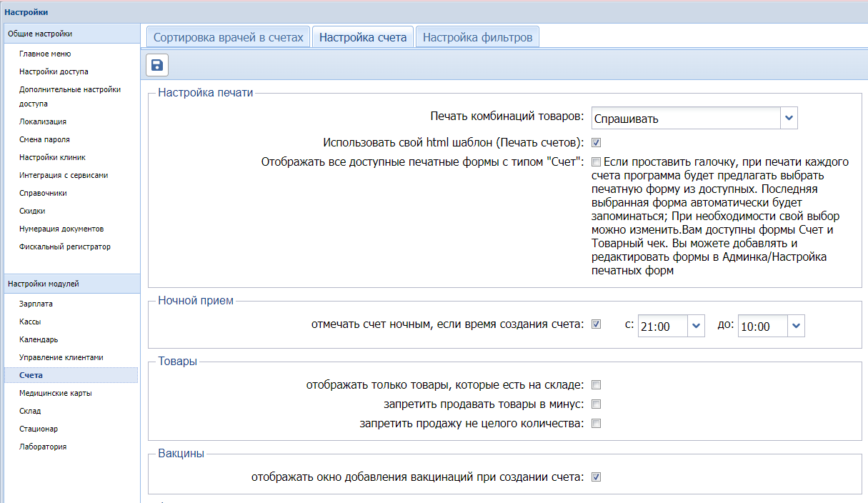Open 'Медицинские карты' module settings
Viewport: 868px width, 503px height.
[x=55, y=393]
